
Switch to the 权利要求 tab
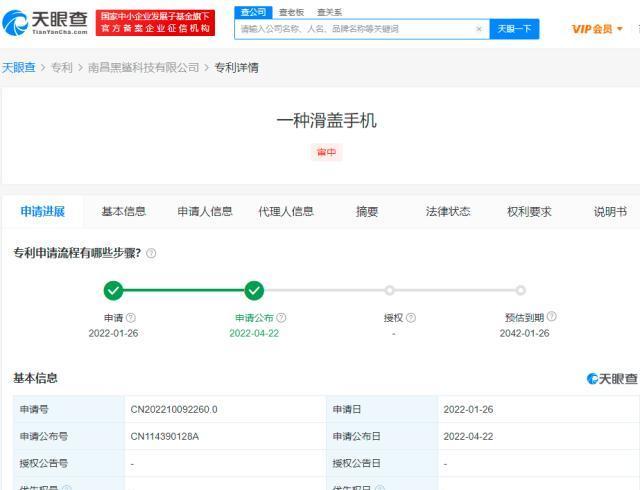click(x=529, y=212)
